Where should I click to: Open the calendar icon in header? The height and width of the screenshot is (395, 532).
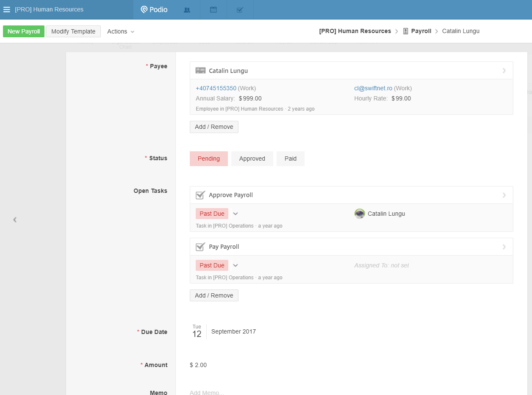point(213,9)
